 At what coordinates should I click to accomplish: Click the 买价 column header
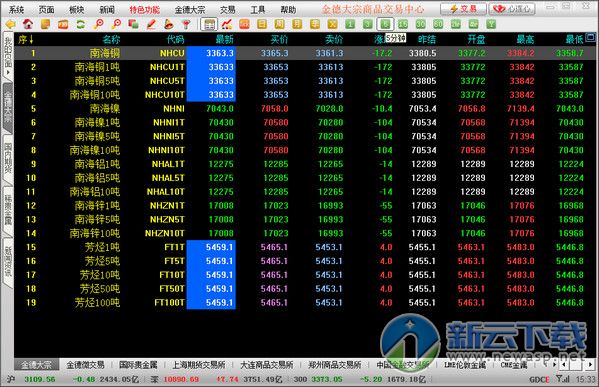click(x=279, y=39)
